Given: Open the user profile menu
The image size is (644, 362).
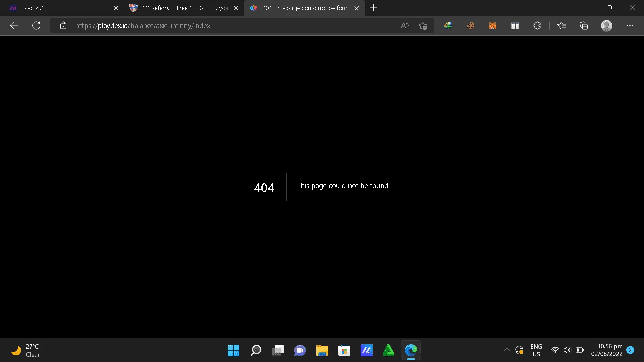Looking at the screenshot, I should point(606,26).
